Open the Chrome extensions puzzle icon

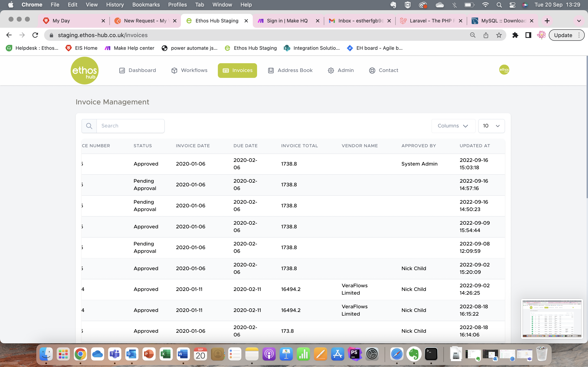pyautogui.click(x=515, y=35)
